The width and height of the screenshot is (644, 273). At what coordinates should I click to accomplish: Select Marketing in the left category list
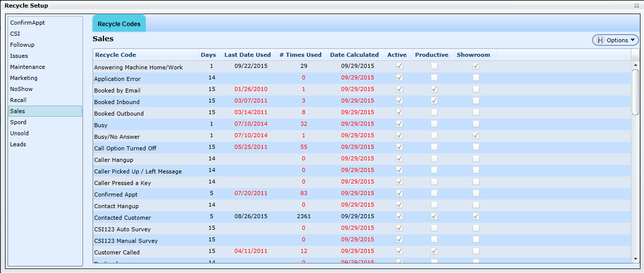[24, 78]
